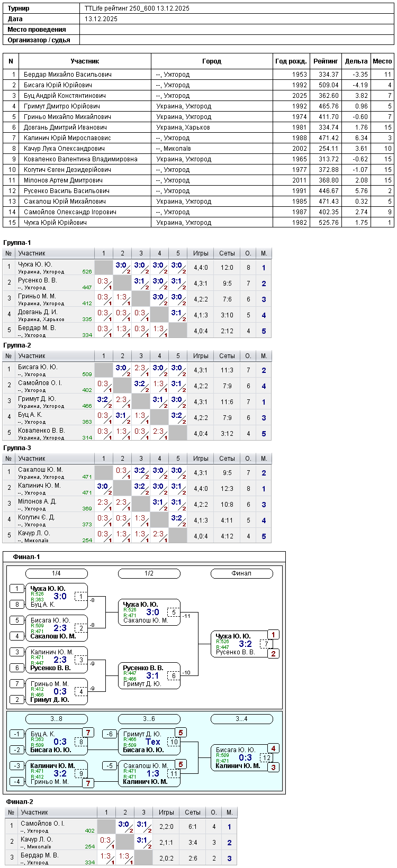Screen dimensions: 397x868
Task: Click match number 7 box in final
Action: pos(266,644)
